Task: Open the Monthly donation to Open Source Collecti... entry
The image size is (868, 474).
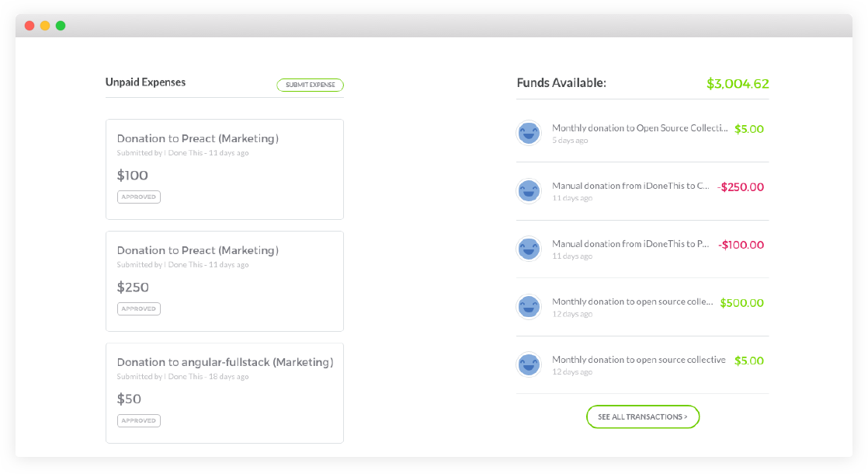Action: 640,128
